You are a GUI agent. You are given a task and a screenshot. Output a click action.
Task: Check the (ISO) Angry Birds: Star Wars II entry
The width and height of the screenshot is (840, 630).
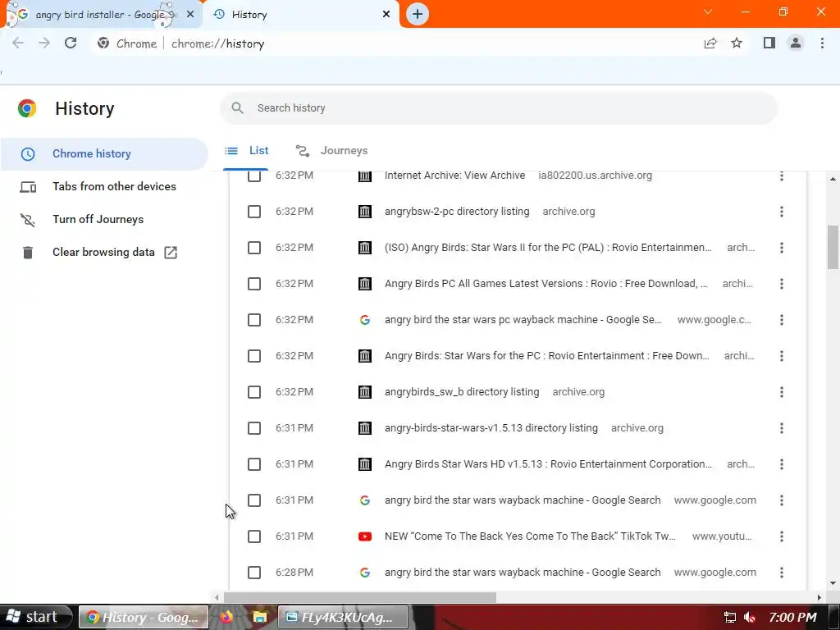(254, 248)
